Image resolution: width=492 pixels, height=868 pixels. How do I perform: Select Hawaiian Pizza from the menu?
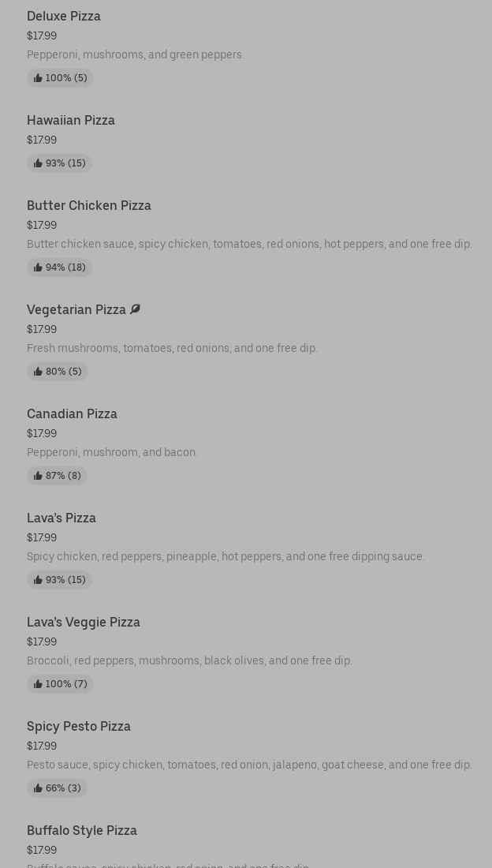pyautogui.click(x=71, y=120)
